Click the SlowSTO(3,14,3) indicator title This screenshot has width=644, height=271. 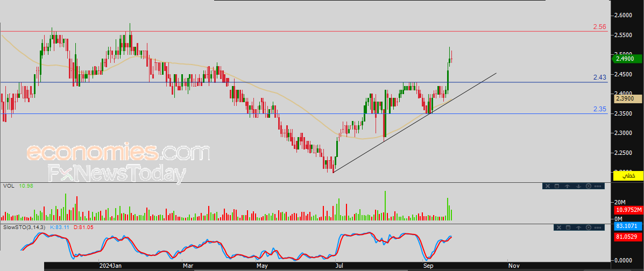[24, 227]
